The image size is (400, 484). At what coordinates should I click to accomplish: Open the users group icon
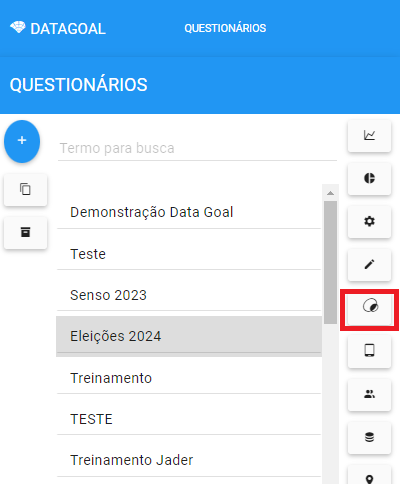click(369, 394)
